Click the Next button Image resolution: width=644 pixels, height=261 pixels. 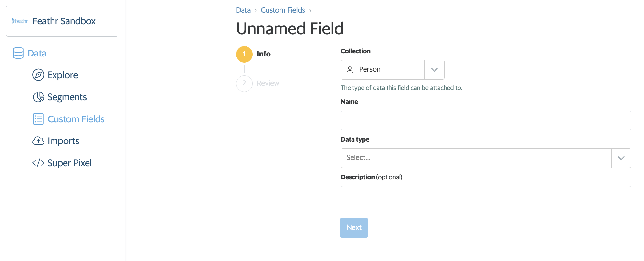coord(354,228)
